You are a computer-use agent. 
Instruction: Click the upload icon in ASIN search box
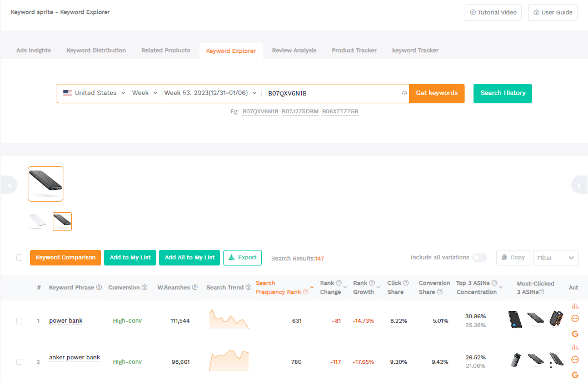[404, 93]
